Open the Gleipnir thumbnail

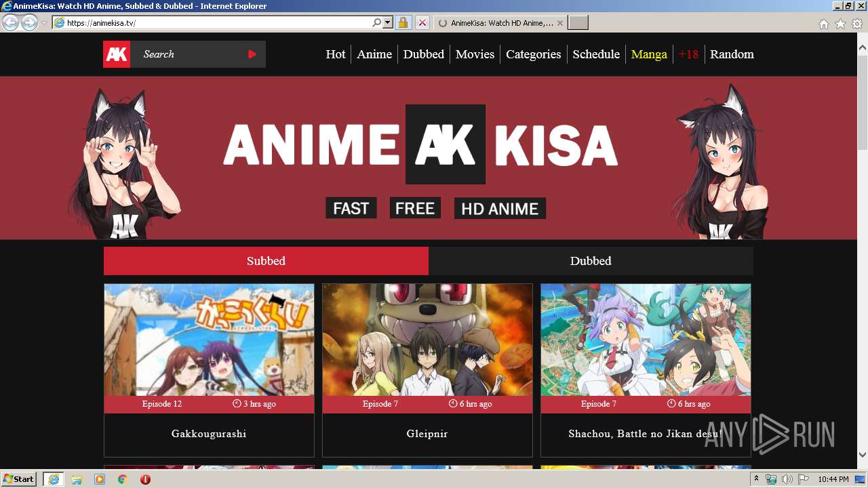[x=427, y=340]
